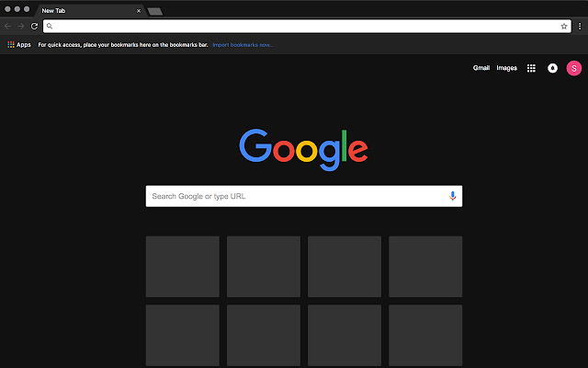Open the Images link
The height and width of the screenshot is (368, 588).
tap(506, 68)
